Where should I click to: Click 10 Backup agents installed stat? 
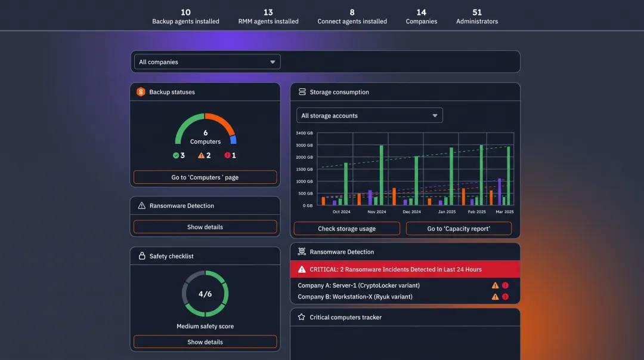pyautogui.click(x=185, y=17)
